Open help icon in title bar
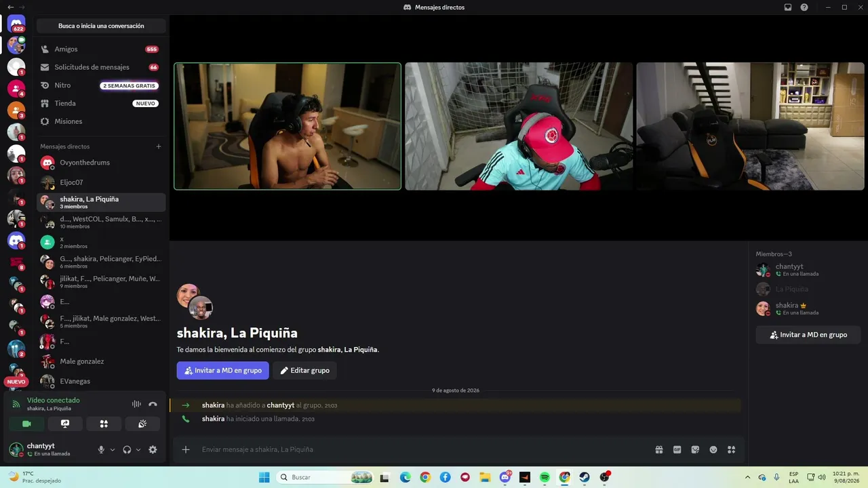This screenshot has height=488, width=868. click(x=804, y=7)
